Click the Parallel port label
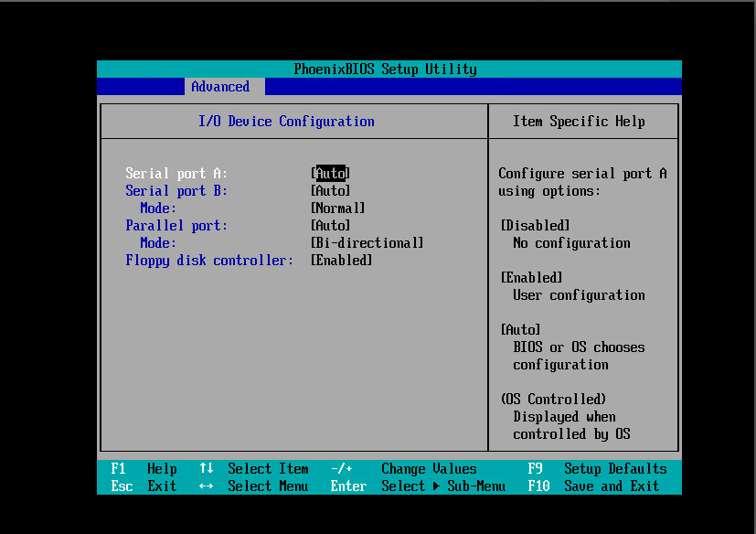 [176, 225]
